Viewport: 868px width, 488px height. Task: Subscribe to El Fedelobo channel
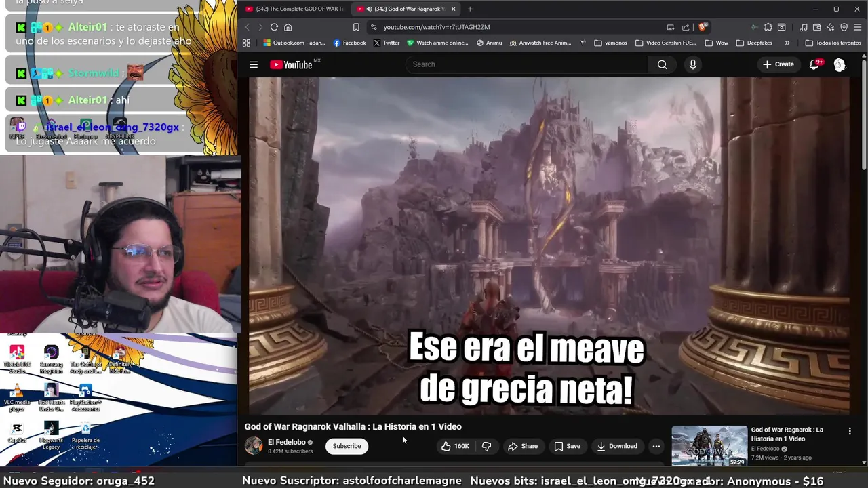tap(347, 446)
